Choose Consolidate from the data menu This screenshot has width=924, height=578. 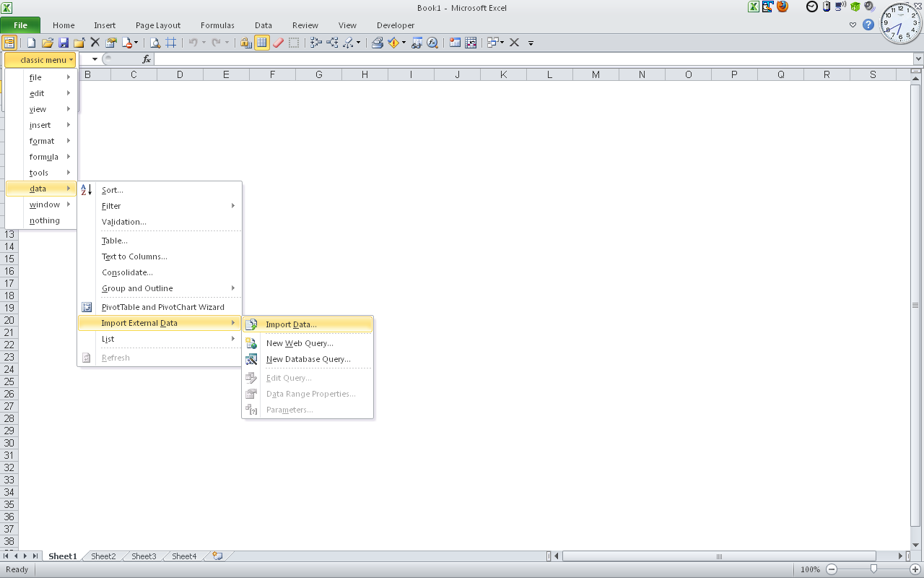click(x=160, y=272)
